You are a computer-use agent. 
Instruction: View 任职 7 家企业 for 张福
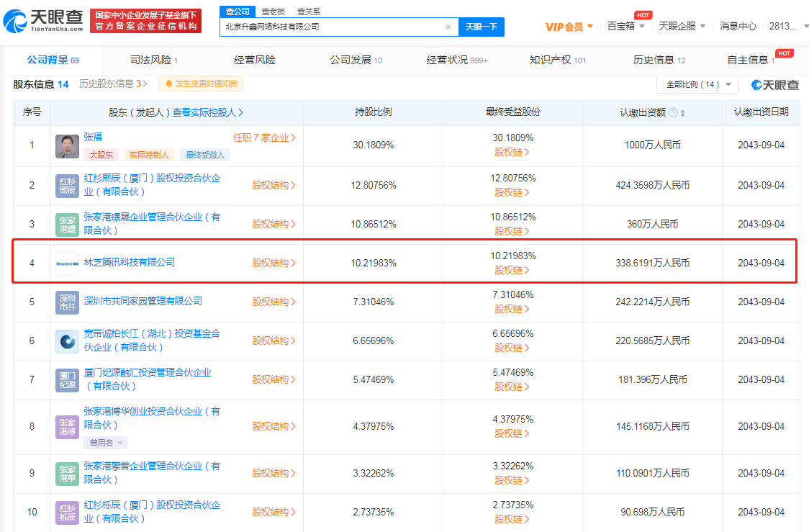[x=264, y=137]
